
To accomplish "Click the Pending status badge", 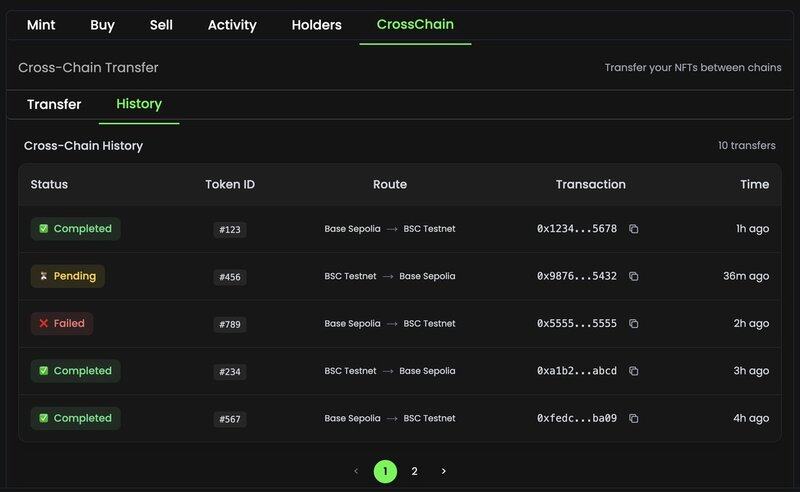I will [x=68, y=276].
